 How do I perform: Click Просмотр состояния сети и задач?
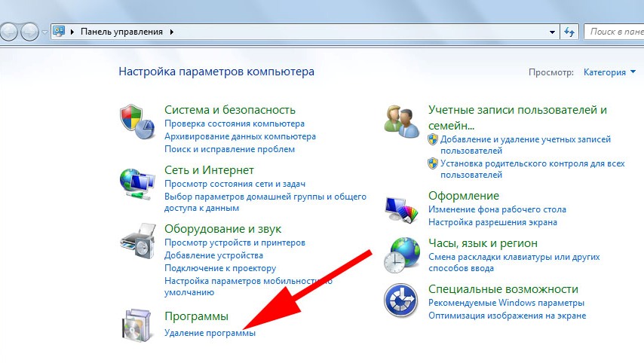tap(235, 184)
